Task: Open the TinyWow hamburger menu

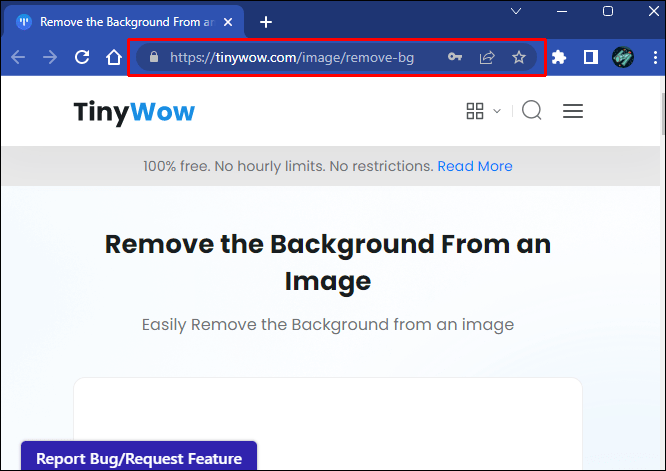Action: pos(573,111)
